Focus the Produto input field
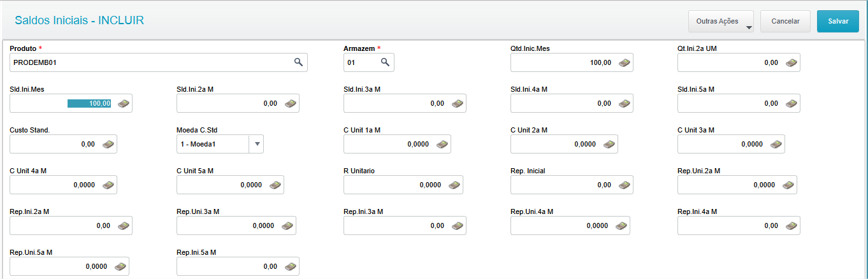868x279 pixels. 150,62
